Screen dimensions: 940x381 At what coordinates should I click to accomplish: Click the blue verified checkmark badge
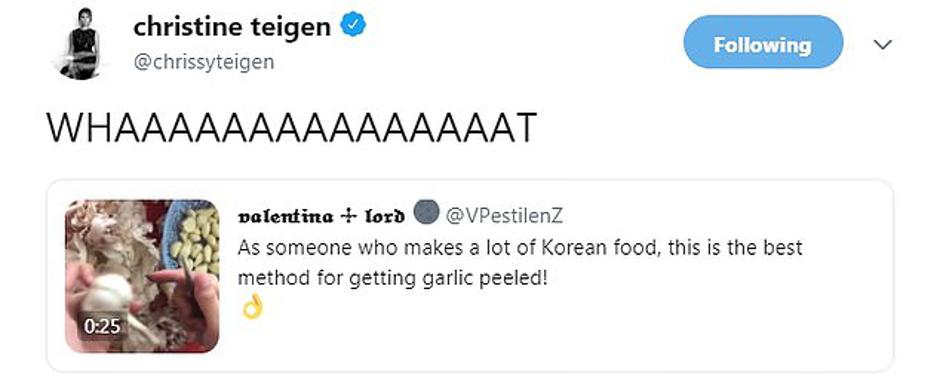pos(354,26)
